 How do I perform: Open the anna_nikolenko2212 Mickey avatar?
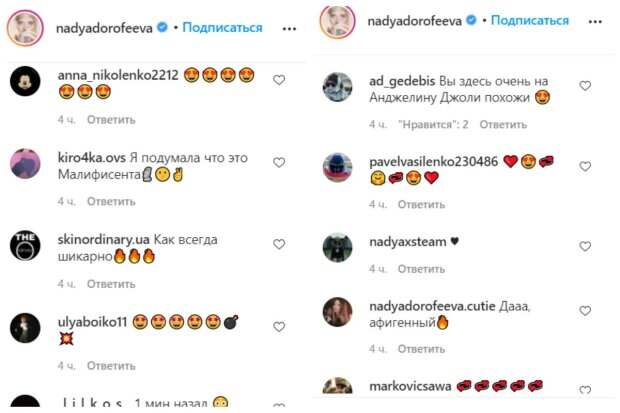(x=25, y=81)
